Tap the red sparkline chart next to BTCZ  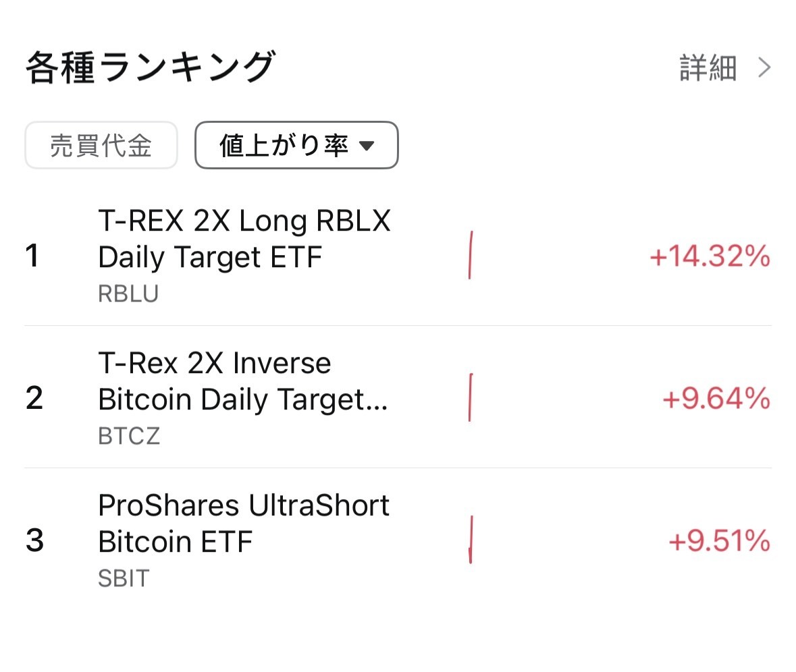coord(469,398)
